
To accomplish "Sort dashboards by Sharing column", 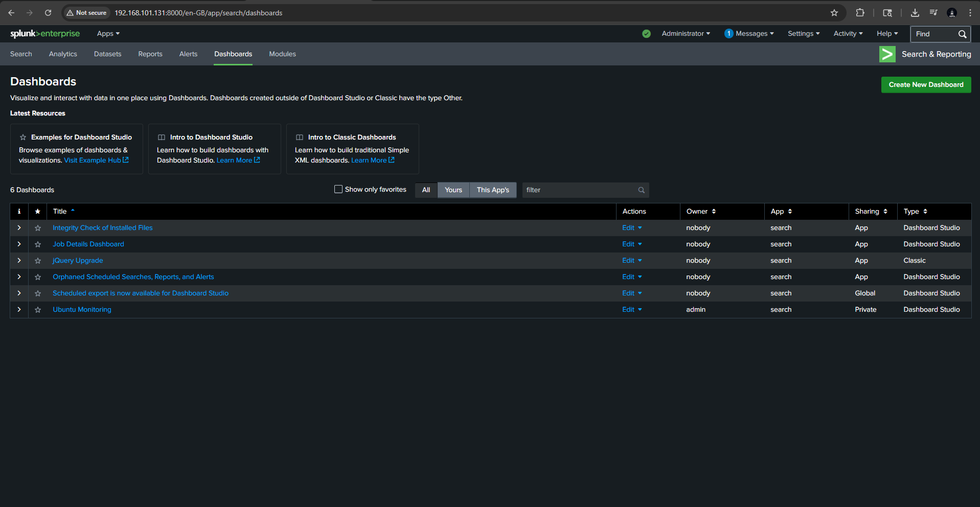I will 871,212.
